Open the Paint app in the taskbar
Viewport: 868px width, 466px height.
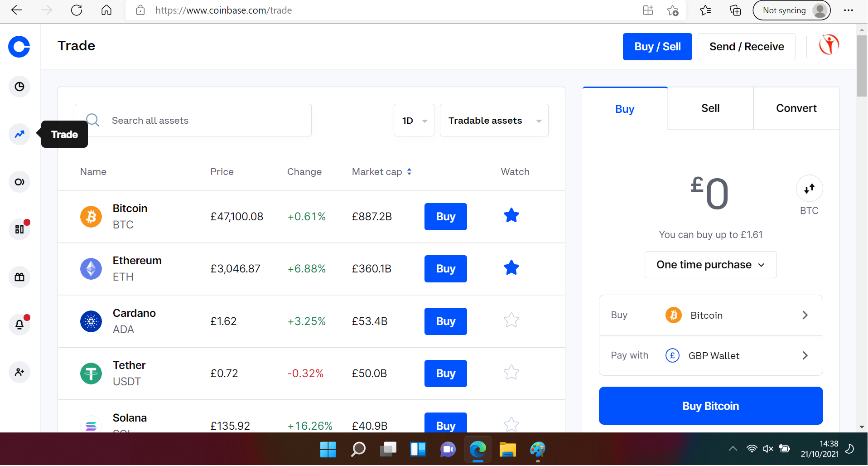538,449
